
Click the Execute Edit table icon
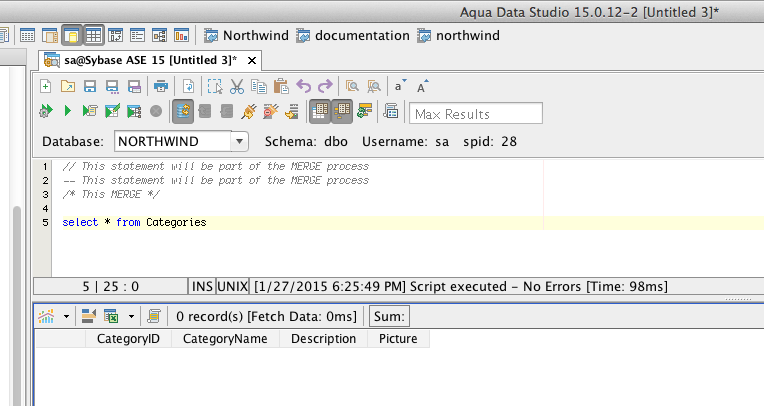[x=112, y=111]
